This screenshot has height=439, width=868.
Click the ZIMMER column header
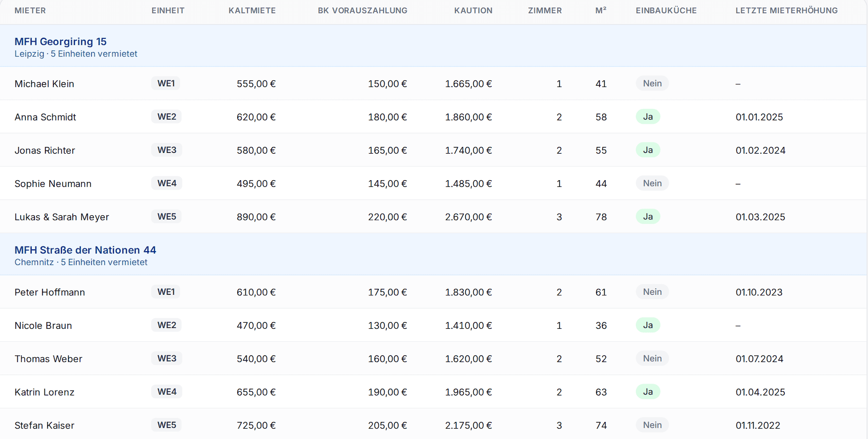point(545,10)
